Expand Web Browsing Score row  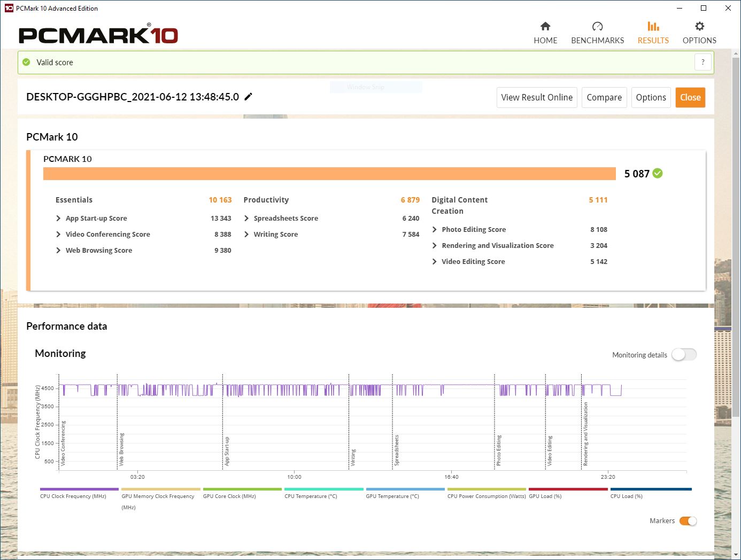[58, 250]
